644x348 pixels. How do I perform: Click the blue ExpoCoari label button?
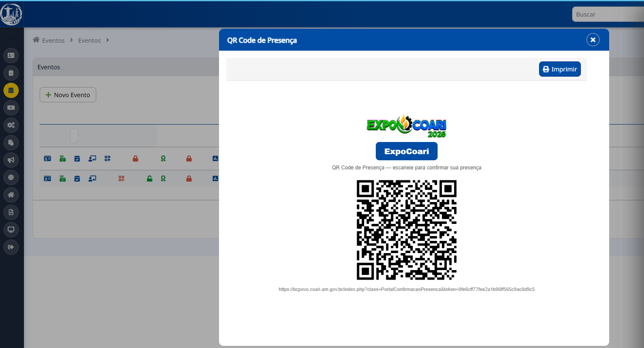tap(407, 151)
